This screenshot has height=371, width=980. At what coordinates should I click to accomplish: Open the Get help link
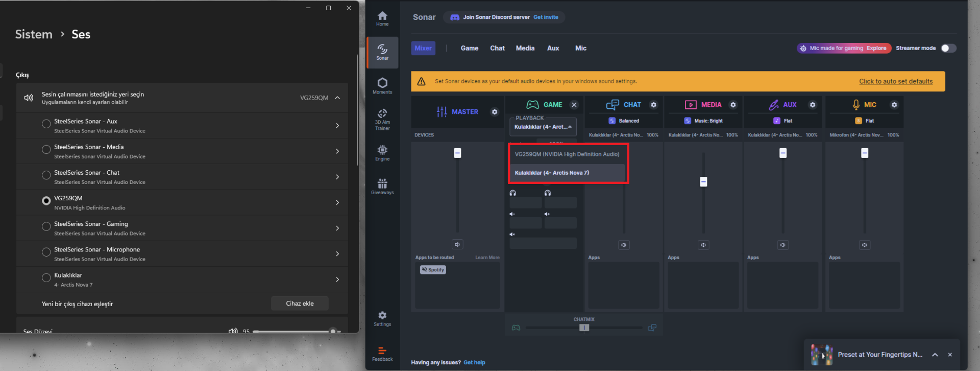(474, 363)
